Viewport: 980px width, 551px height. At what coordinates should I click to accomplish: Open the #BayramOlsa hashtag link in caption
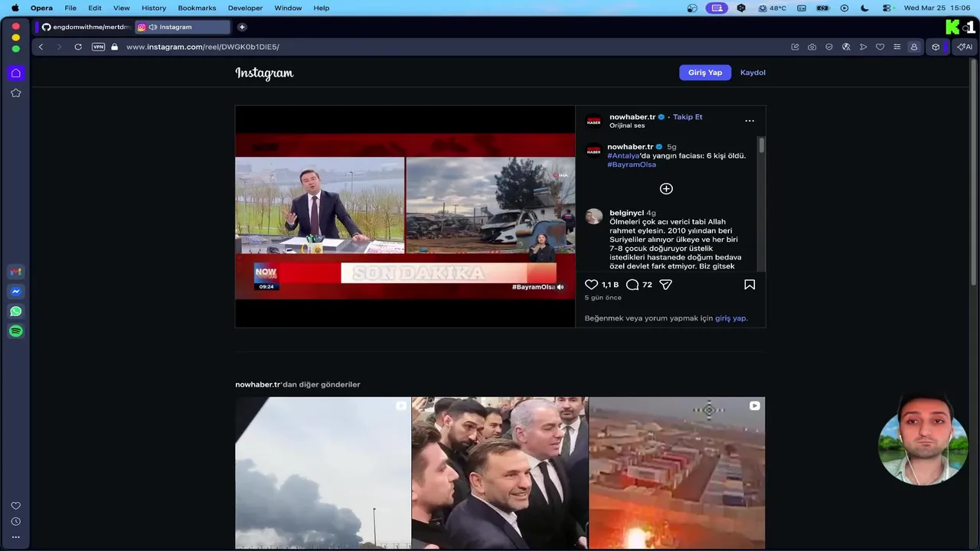coord(632,165)
